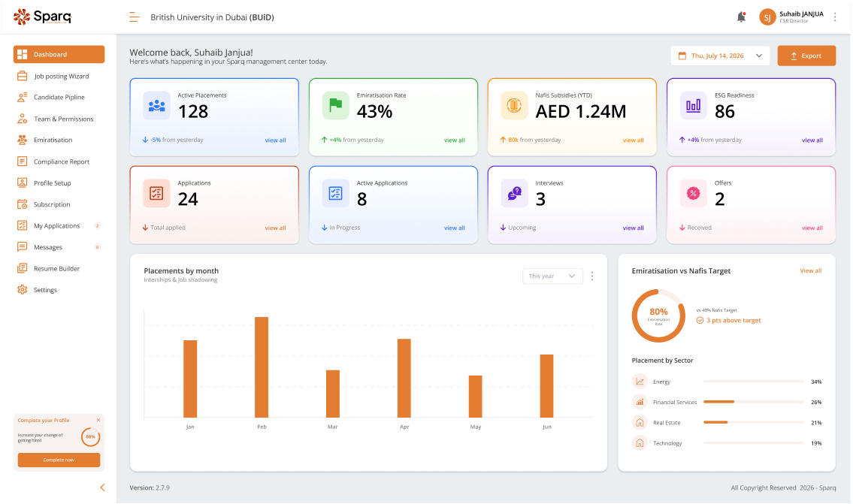This screenshot has width=853, height=504.
Task: Click the Offers percent badge icon
Action: [693, 194]
